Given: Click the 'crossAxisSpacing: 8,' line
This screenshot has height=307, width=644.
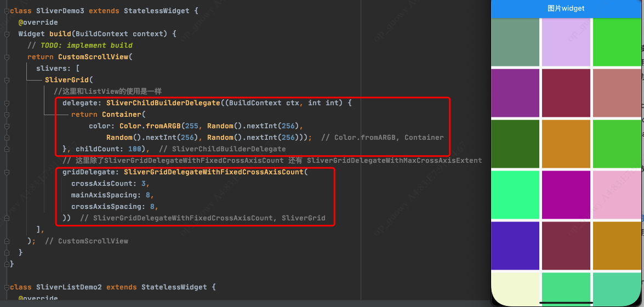Looking at the screenshot, I should 115,206.
